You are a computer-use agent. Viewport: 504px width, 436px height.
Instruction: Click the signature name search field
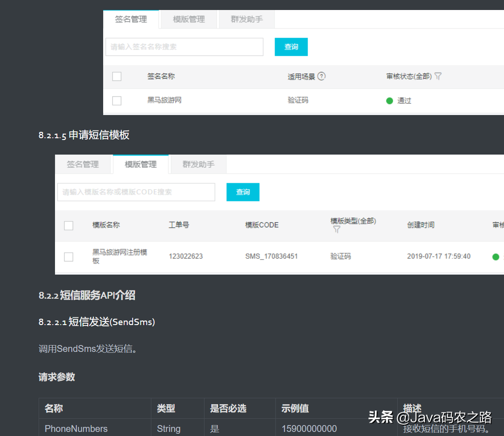[185, 47]
